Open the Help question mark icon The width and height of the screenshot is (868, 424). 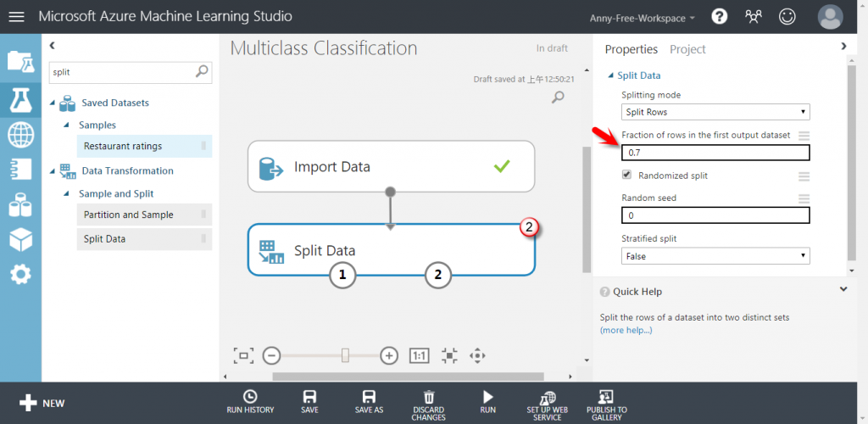[x=719, y=17]
